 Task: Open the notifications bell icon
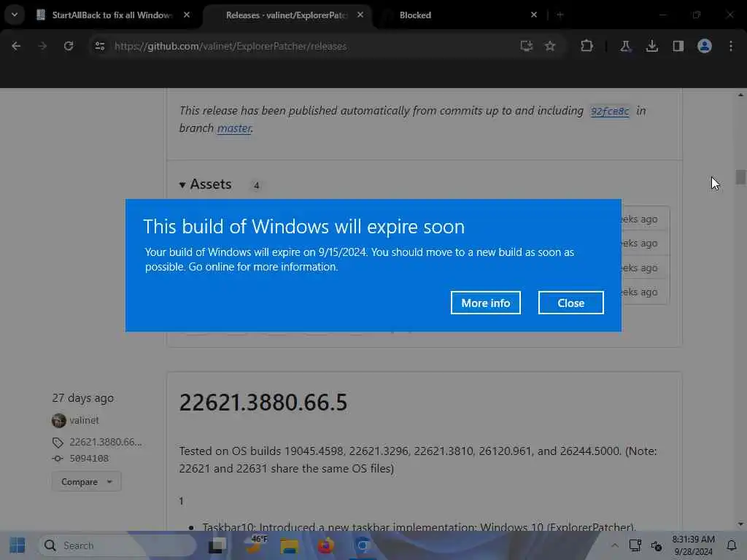(732, 545)
